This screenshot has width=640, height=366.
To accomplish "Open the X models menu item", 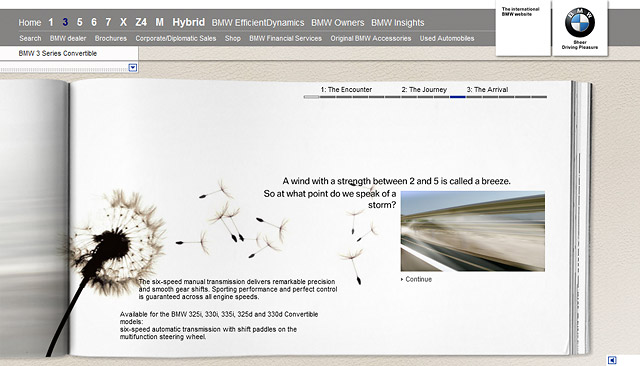I will pos(123,22).
